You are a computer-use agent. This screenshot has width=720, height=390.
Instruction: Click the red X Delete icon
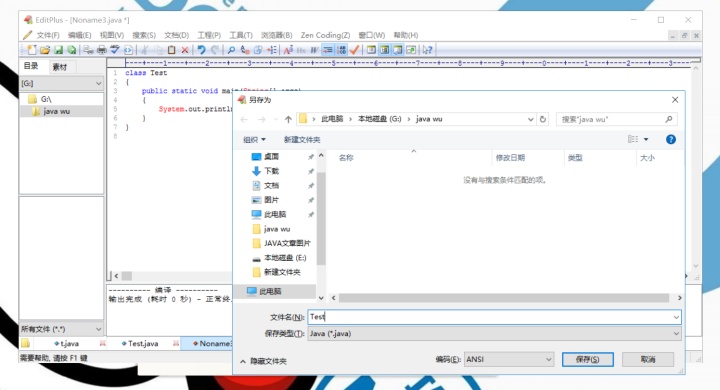[185, 50]
